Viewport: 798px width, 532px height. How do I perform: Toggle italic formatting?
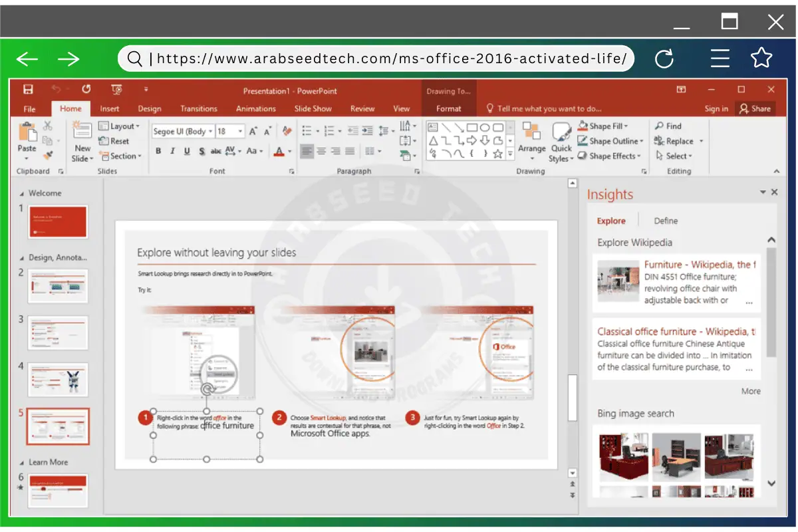[x=173, y=152]
